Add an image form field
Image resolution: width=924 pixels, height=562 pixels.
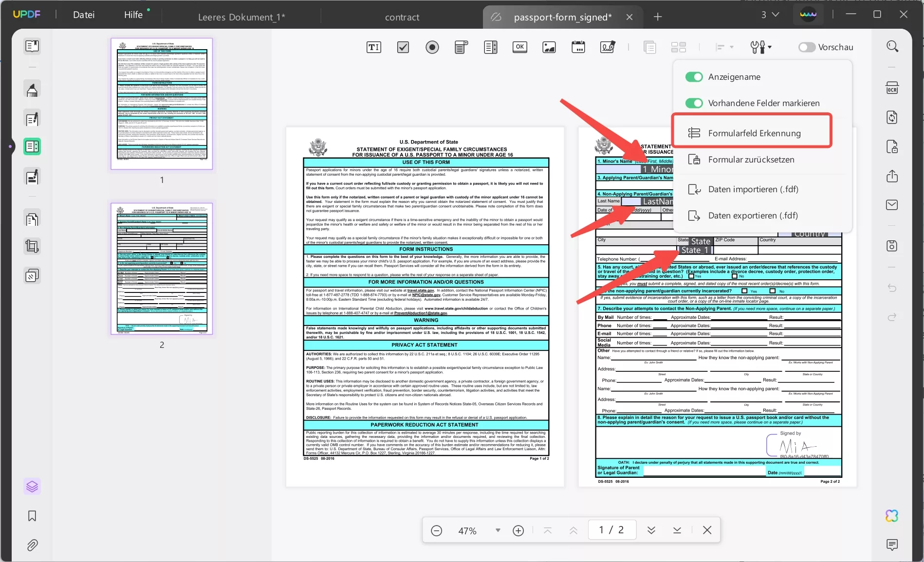[549, 47]
